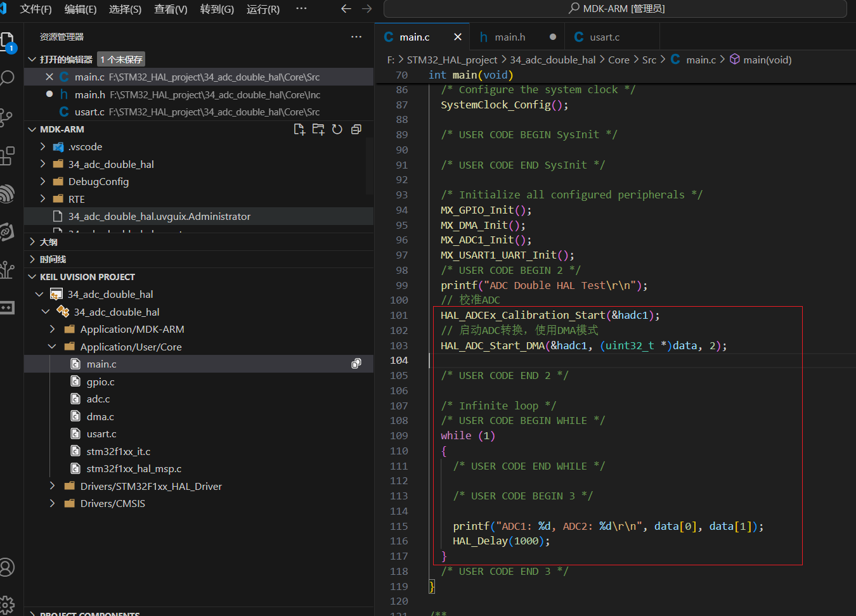Select usart.c in open editors list
This screenshot has width=856, height=616.
pos(198,112)
